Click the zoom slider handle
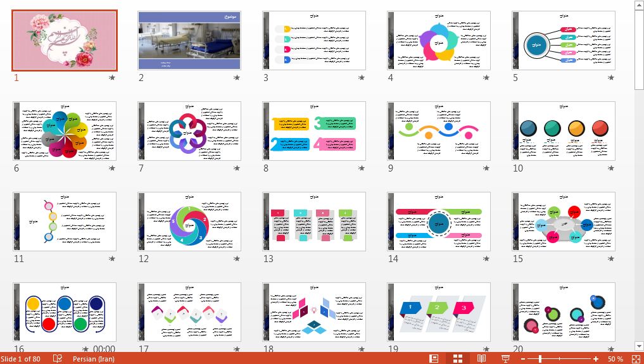The width and height of the screenshot is (644, 364). pyautogui.click(x=540, y=359)
